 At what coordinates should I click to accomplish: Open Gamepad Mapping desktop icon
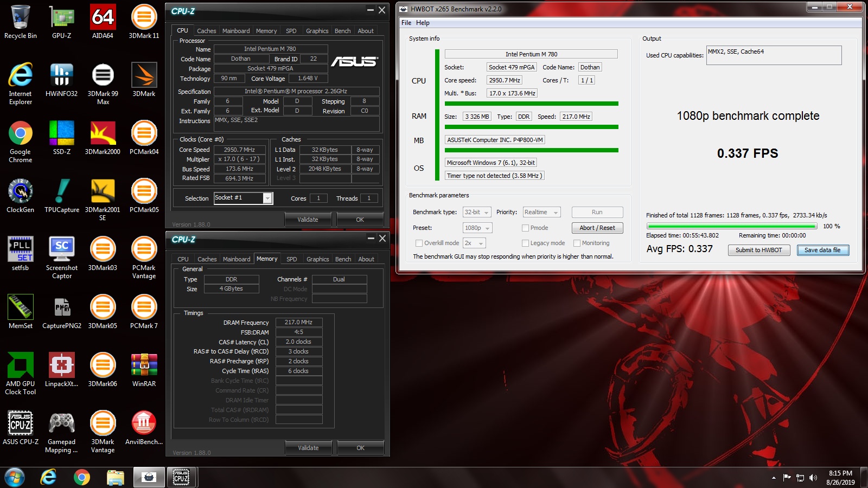(x=62, y=432)
